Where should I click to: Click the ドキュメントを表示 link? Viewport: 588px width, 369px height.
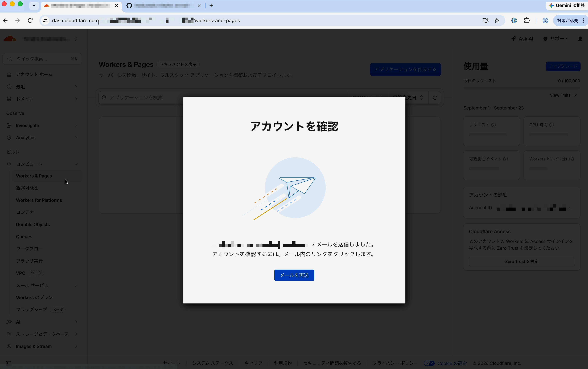coord(178,64)
